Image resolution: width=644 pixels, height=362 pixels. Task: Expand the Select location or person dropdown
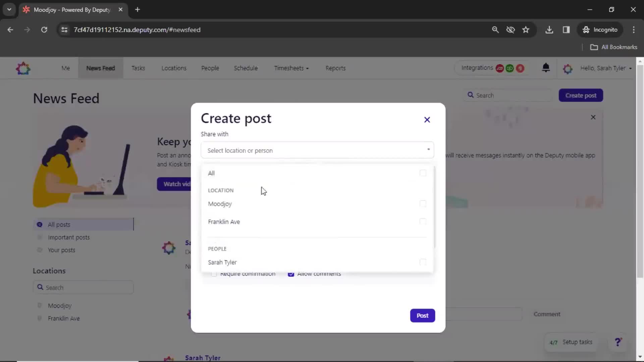point(318,150)
